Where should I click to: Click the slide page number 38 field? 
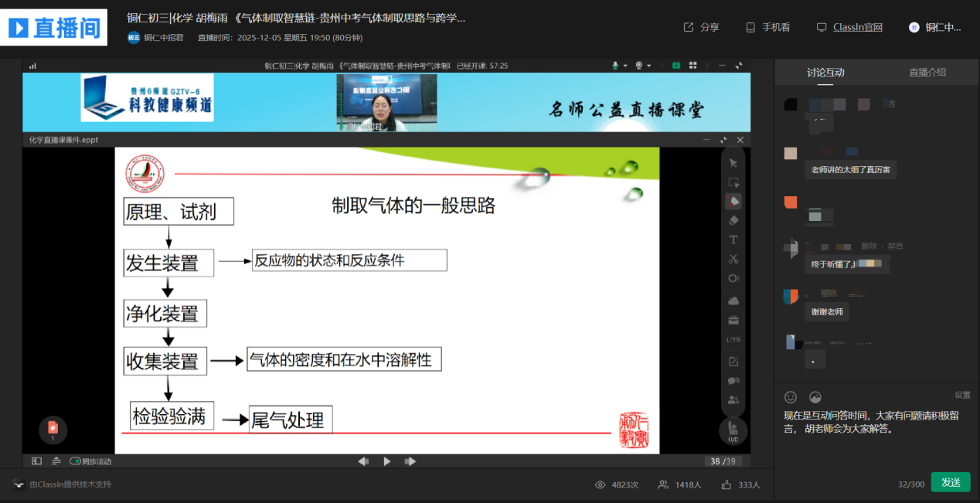pyautogui.click(x=715, y=461)
